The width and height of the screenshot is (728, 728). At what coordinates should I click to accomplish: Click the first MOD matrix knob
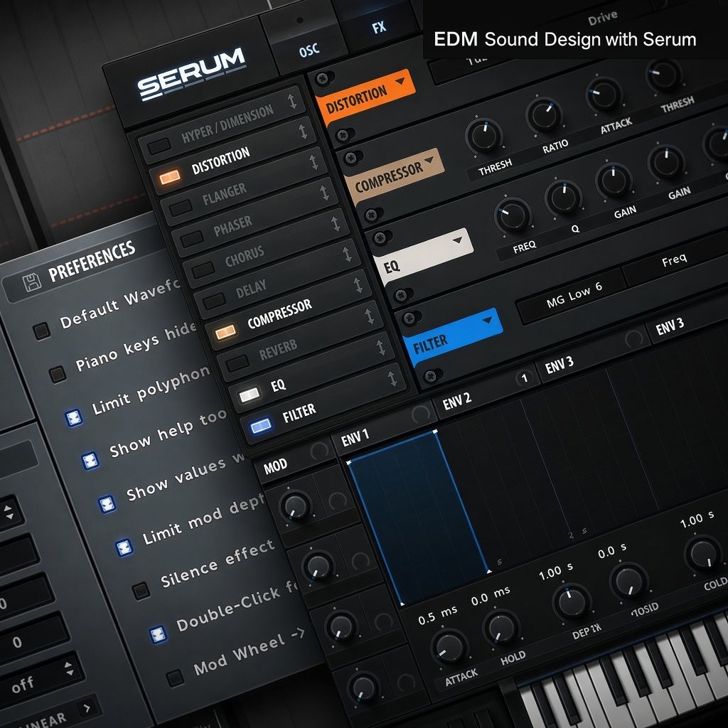(296, 505)
